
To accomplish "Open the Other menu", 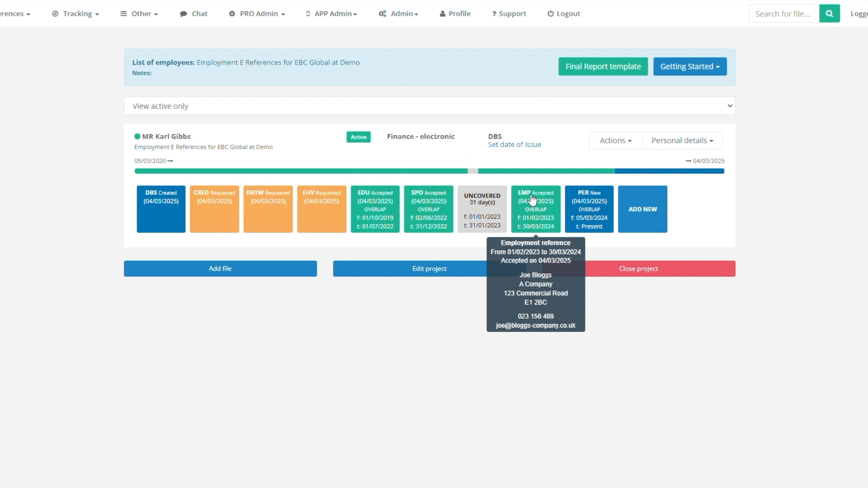I will tap(139, 14).
